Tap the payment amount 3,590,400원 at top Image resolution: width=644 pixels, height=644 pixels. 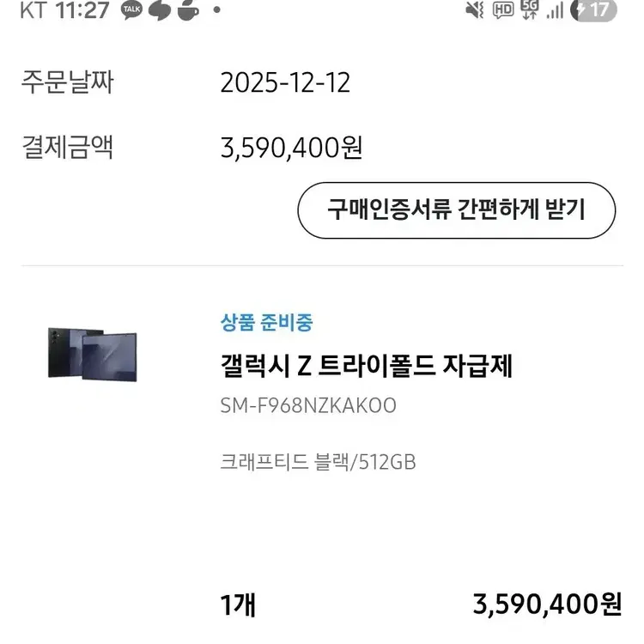291,148
